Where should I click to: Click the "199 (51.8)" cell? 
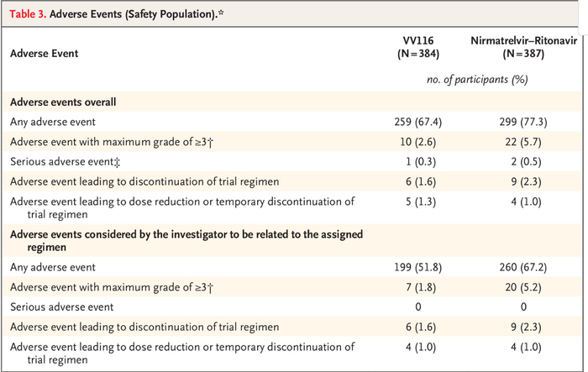point(417,267)
